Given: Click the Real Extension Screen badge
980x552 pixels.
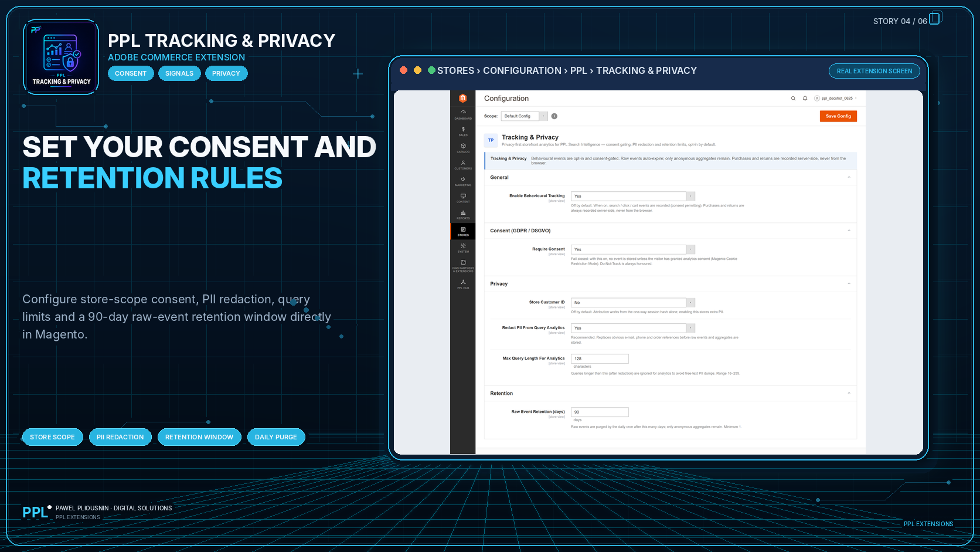Looking at the screenshot, I should click(874, 71).
